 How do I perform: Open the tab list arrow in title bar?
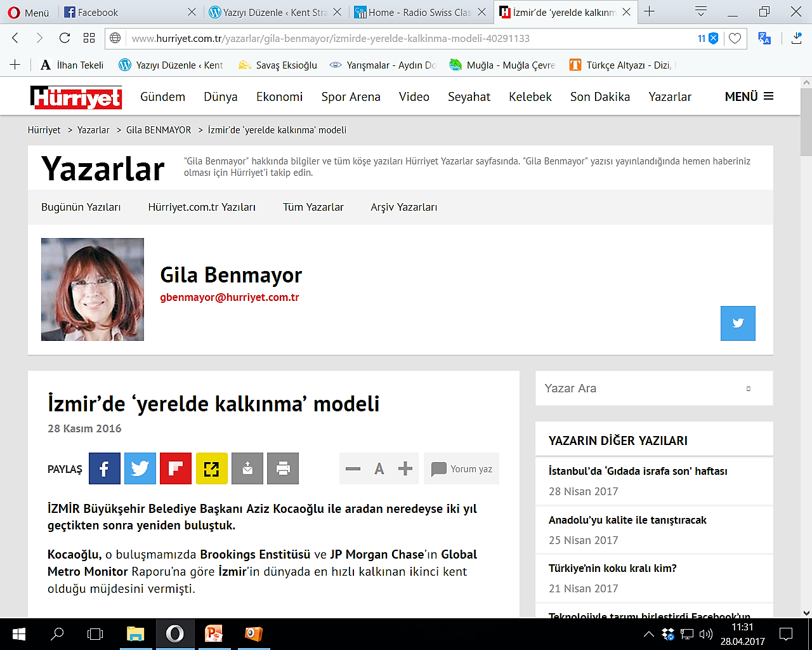coord(701,12)
